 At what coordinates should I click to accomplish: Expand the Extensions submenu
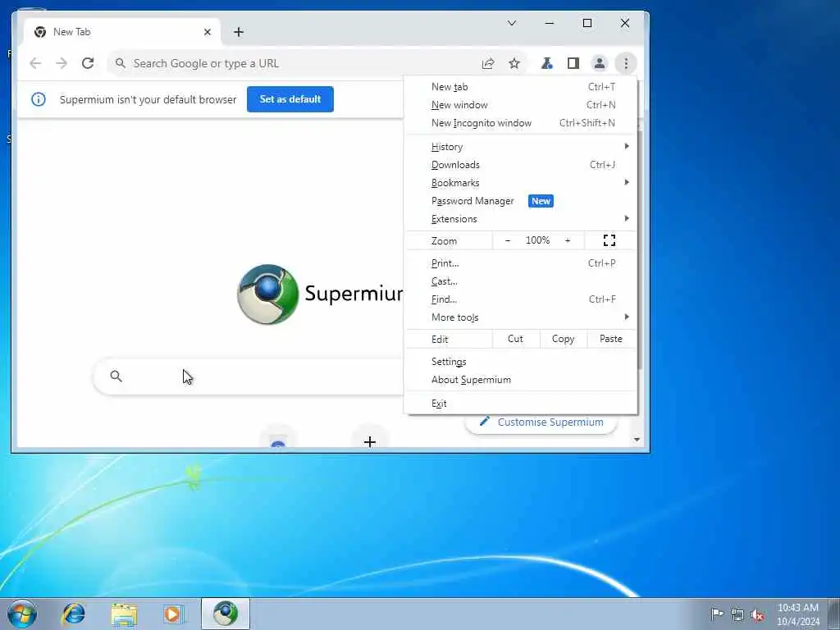[521, 219]
